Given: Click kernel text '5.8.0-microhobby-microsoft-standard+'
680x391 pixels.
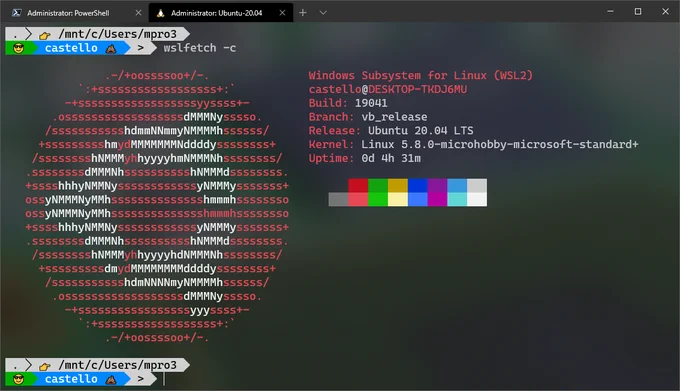Looking at the screenshot, I should tap(520, 144).
